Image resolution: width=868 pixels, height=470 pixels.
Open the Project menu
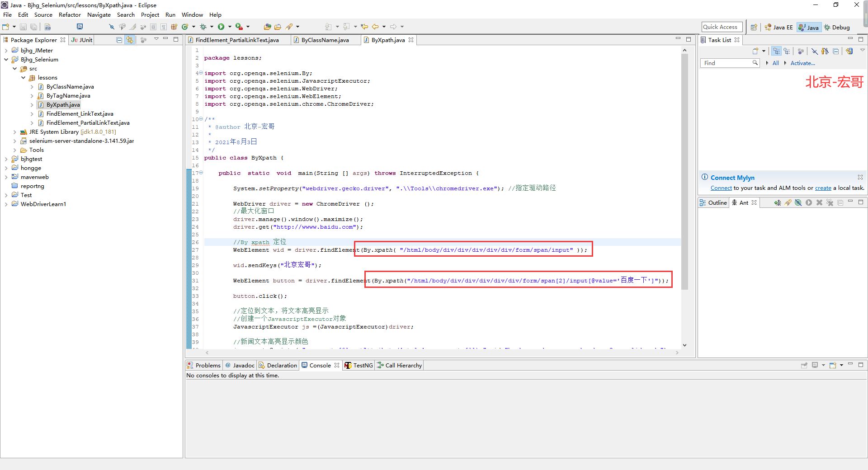point(150,14)
